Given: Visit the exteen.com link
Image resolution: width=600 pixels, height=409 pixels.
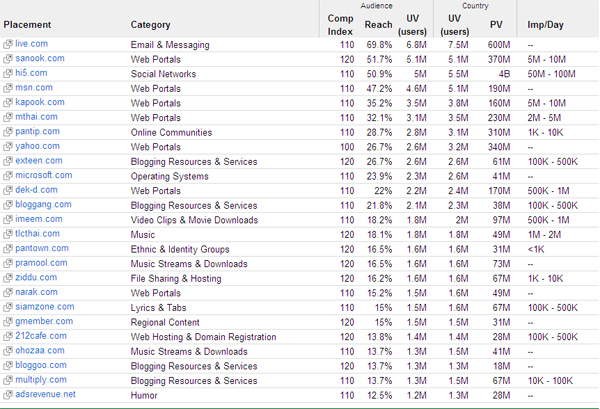Looking at the screenshot, I should [x=39, y=160].
